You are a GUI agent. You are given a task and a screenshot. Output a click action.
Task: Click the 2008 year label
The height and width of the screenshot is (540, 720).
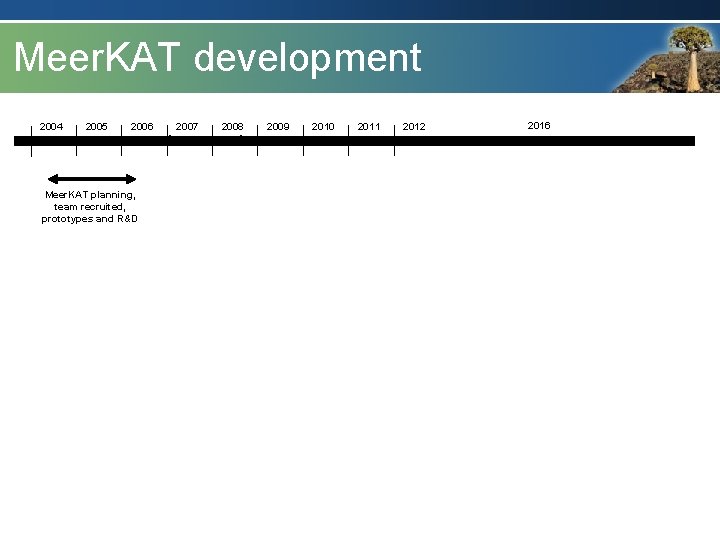click(232, 127)
